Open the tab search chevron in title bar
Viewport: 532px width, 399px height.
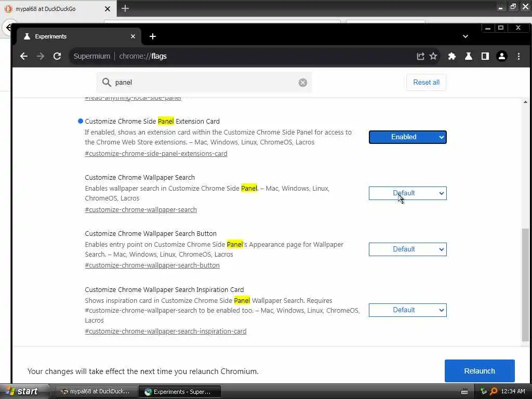[465, 36]
